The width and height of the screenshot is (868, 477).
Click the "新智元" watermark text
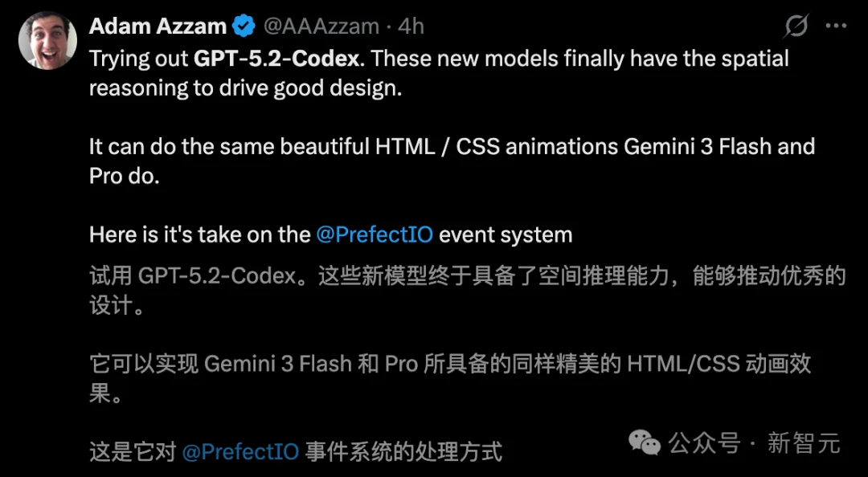[x=804, y=442]
